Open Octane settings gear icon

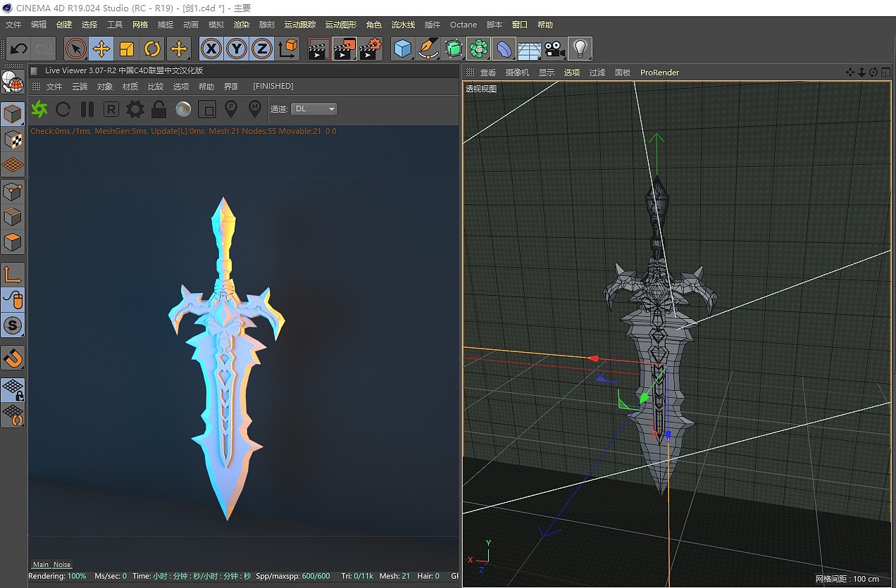coord(135,109)
